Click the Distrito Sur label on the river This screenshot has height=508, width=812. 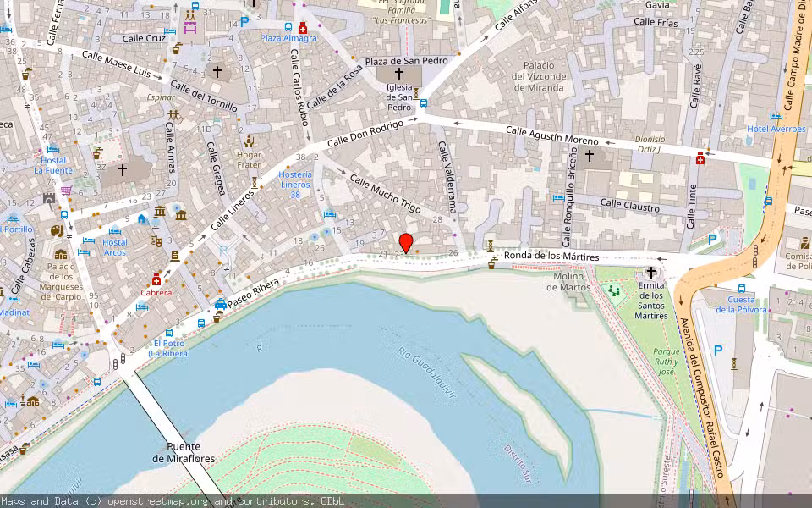coord(518,463)
